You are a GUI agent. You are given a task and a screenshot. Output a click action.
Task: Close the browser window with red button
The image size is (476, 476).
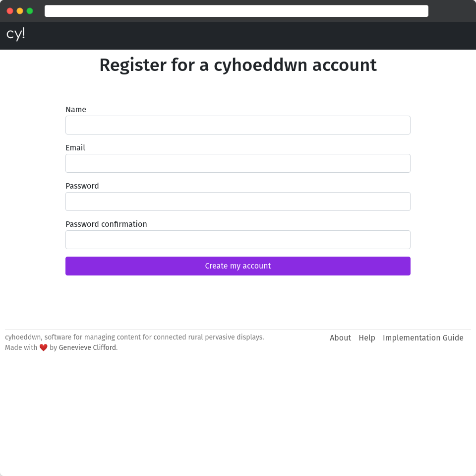click(x=10, y=11)
